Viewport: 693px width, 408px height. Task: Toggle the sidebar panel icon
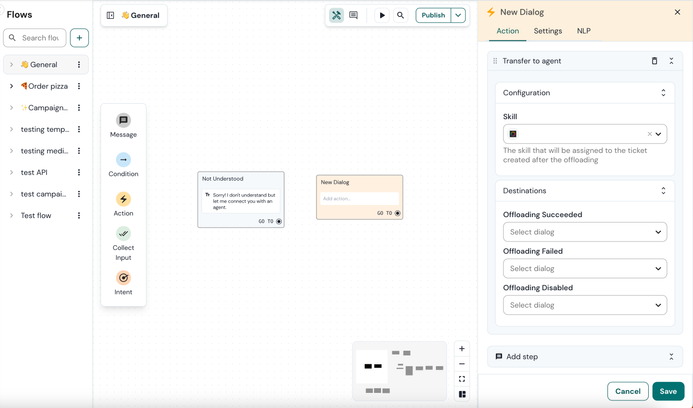[110, 16]
